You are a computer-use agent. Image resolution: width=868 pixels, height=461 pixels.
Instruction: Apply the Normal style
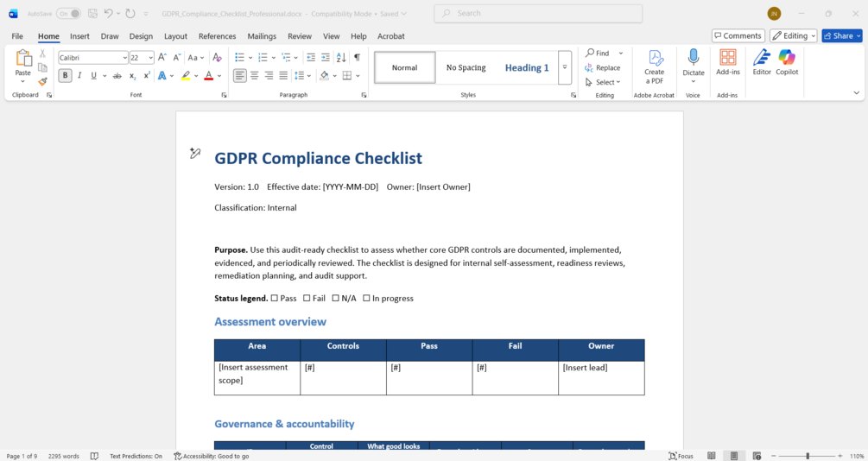pyautogui.click(x=405, y=67)
